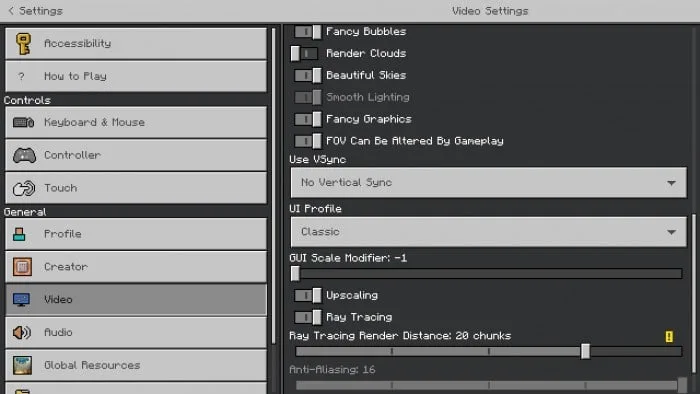The image size is (700, 394).
Task: Open the Audio settings section
Action: 136,332
